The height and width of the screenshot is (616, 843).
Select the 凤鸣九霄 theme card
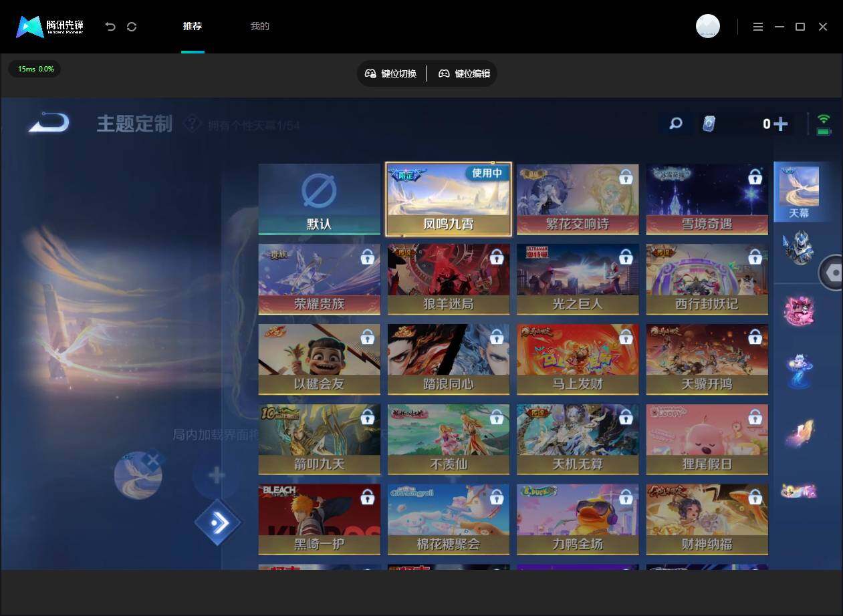pos(449,199)
